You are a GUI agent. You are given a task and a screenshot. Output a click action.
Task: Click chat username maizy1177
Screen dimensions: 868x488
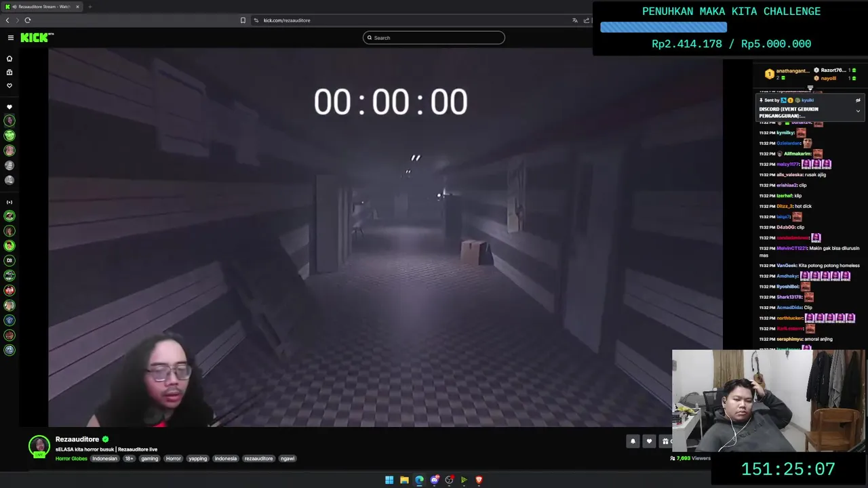[x=788, y=164]
